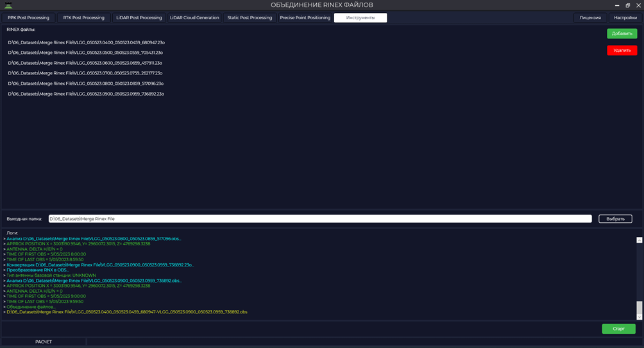Screen dimensions: 644x348
Task: Select RINEX file ending 0759_262177.23o
Action: pos(85,73)
